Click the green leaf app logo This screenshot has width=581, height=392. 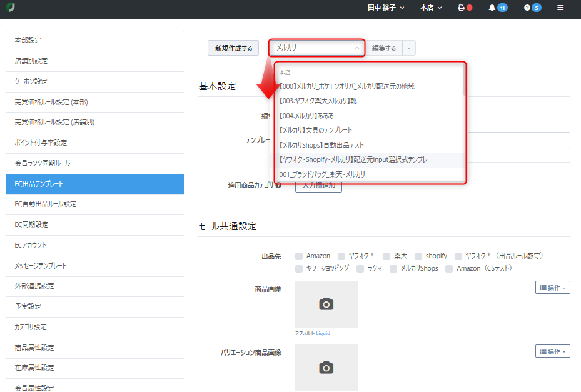(11, 7)
